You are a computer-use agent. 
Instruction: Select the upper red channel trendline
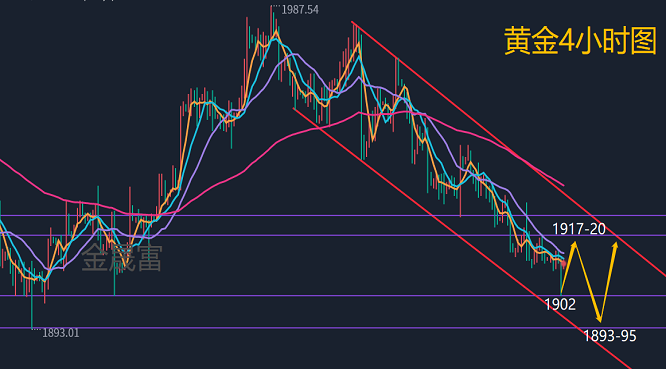click(510, 148)
